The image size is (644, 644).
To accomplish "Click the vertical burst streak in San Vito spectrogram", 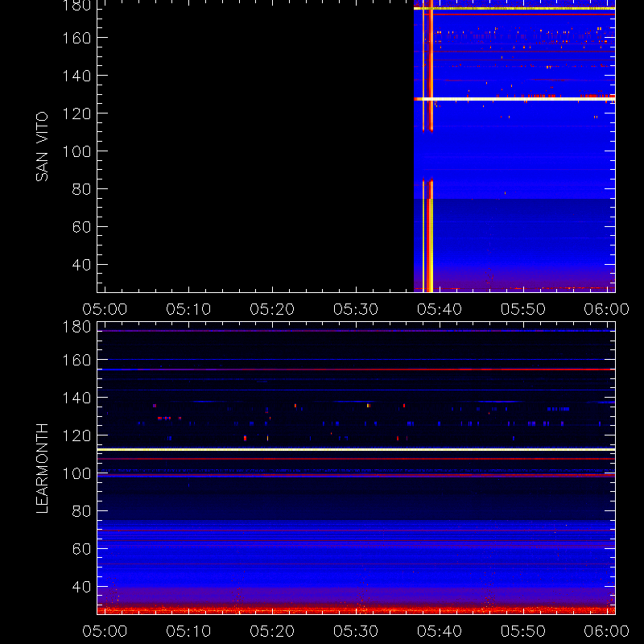I will 428,146.
